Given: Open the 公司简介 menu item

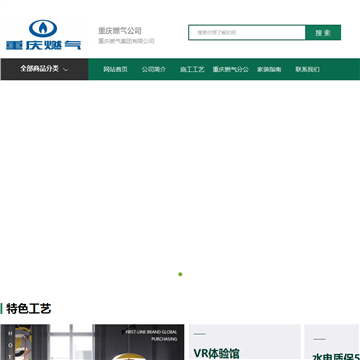Looking at the screenshot, I should click(154, 69).
